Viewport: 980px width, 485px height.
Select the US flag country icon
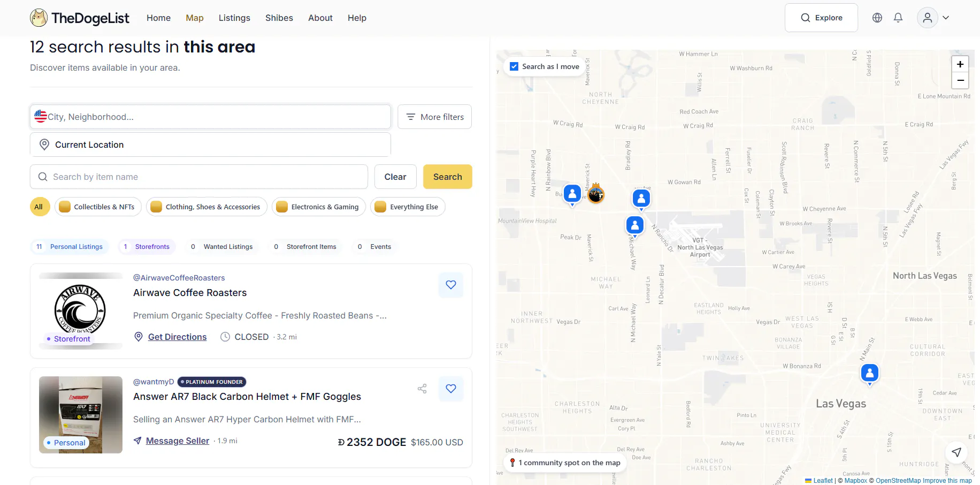(x=41, y=116)
